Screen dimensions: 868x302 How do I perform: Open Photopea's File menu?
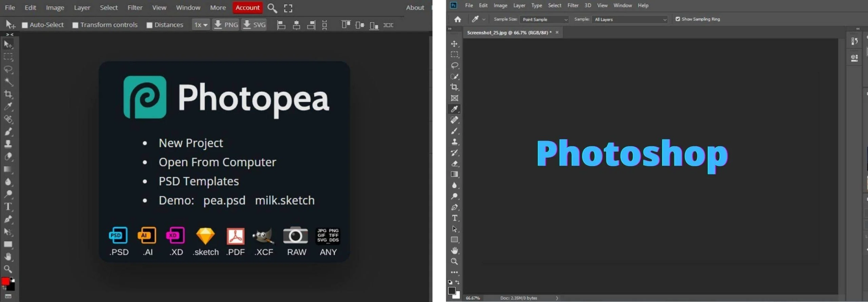pos(10,7)
